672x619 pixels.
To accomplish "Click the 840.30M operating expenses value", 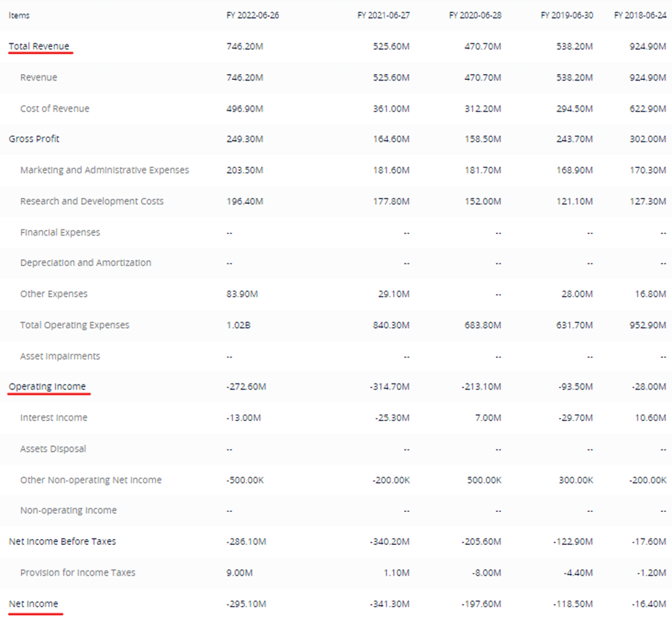I will 391,325.
